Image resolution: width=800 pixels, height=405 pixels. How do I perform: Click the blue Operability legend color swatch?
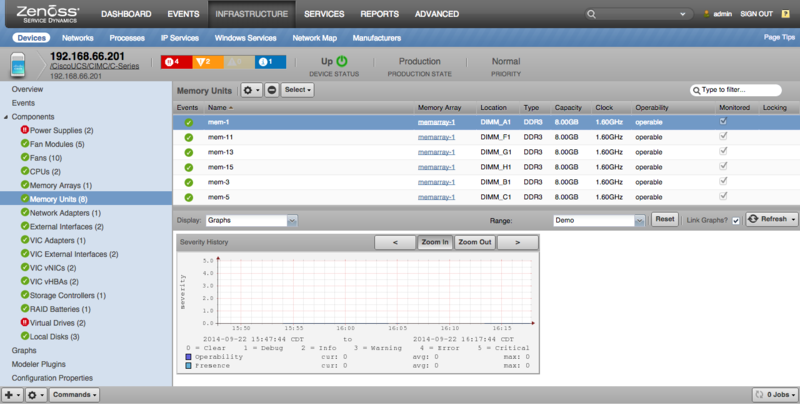(189, 357)
